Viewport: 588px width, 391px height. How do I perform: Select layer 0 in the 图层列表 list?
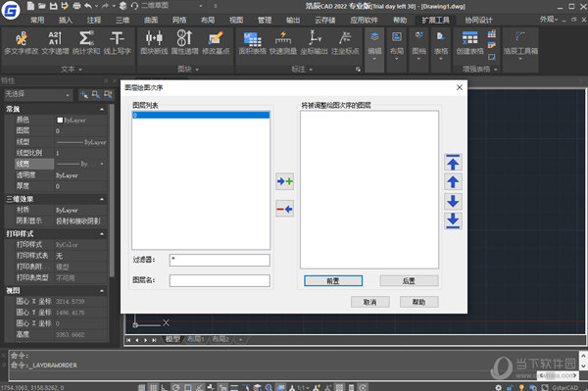[201, 115]
